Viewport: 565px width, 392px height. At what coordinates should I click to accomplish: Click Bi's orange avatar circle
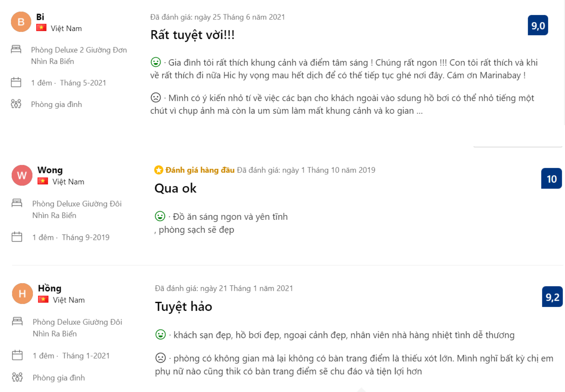click(x=21, y=22)
